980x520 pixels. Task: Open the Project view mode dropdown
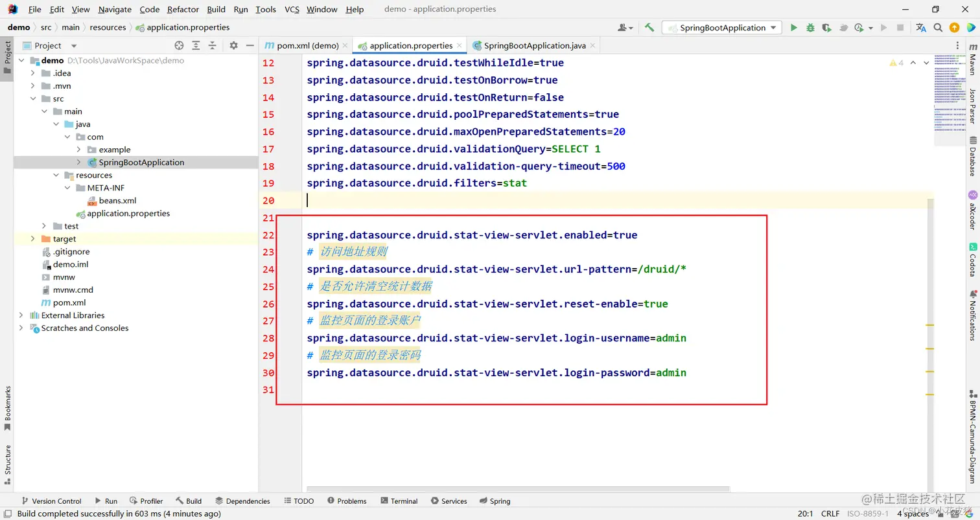point(74,45)
